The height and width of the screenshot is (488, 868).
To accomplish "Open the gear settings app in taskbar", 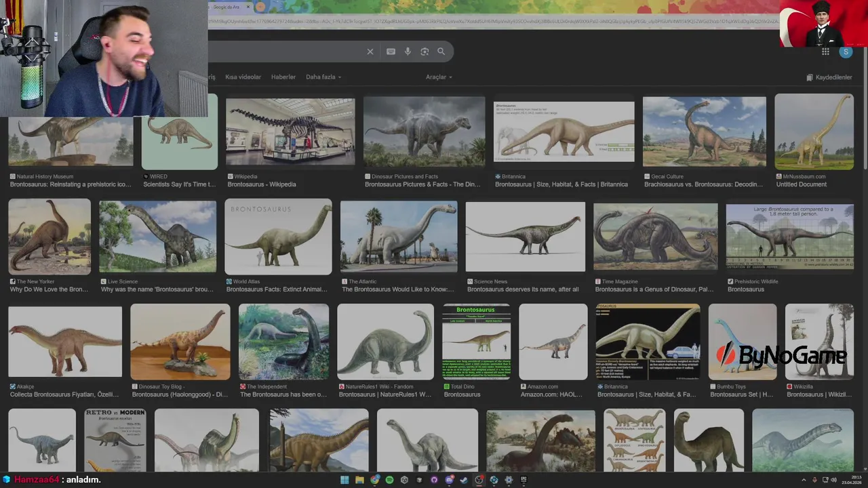I will tap(509, 480).
